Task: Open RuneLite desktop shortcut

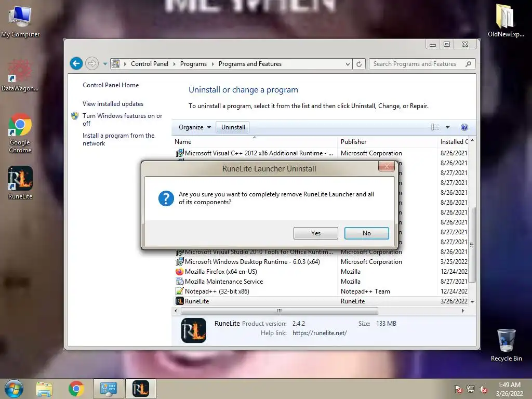Action: [x=20, y=182]
